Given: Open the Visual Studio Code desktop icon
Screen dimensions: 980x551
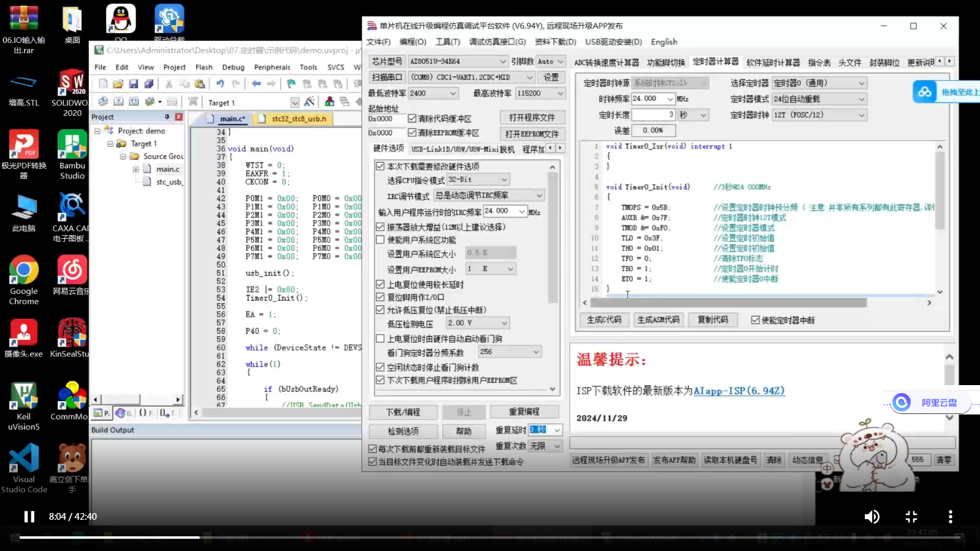Looking at the screenshot, I should point(24,468).
